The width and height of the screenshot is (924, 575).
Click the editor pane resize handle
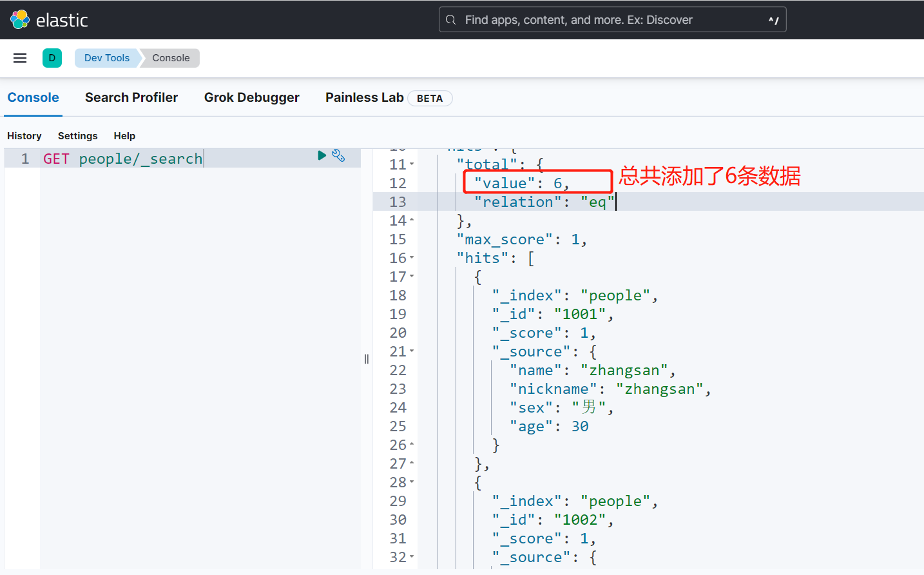pyautogui.click(x=367, y=359)
